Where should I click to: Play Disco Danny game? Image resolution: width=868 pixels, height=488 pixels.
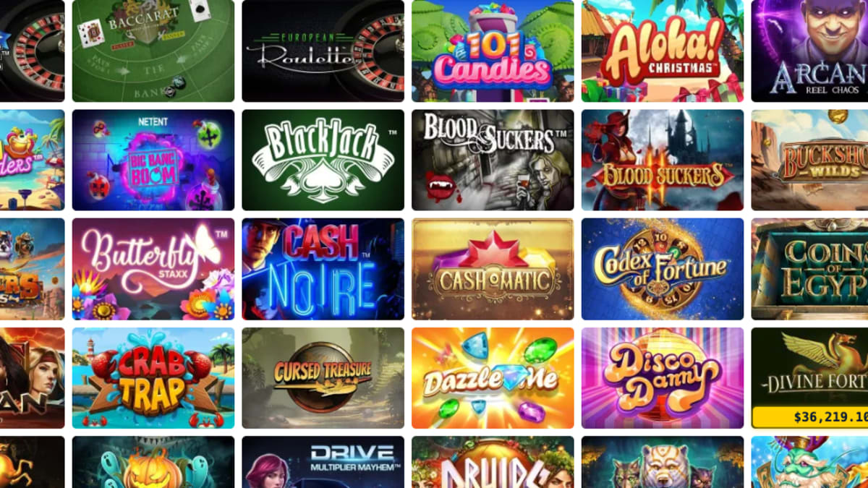click(x=663, y=378)
